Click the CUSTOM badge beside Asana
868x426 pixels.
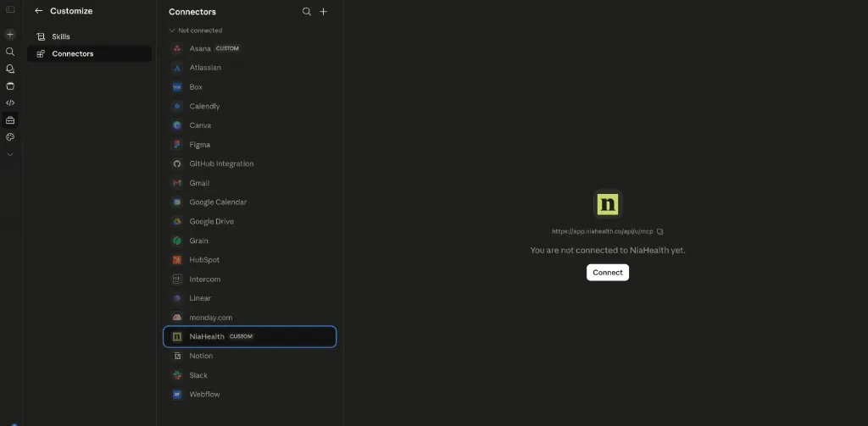[227, 48]
